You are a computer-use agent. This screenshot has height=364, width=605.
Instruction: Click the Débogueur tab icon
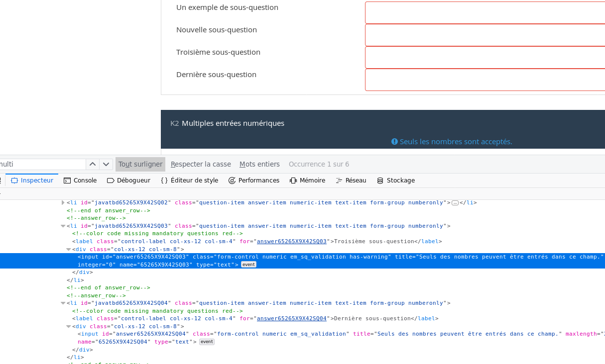(x=111, y=181)
